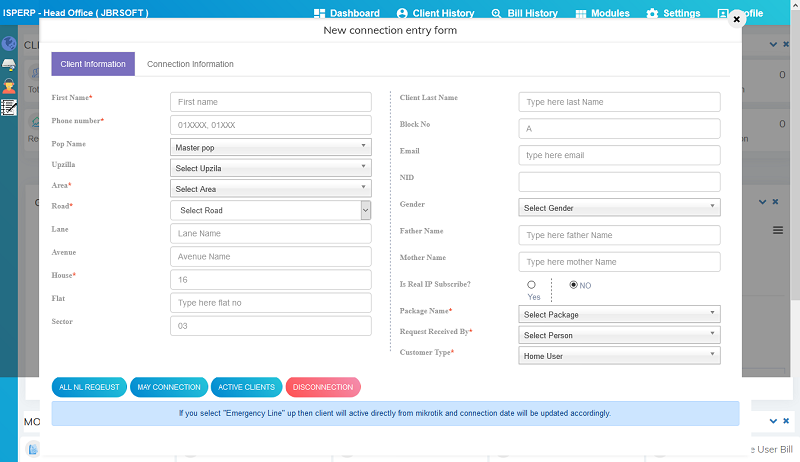This screenshot has width=800, height=462.
Task: Open Client History in top navigation
Action: (x=435, y=13)
